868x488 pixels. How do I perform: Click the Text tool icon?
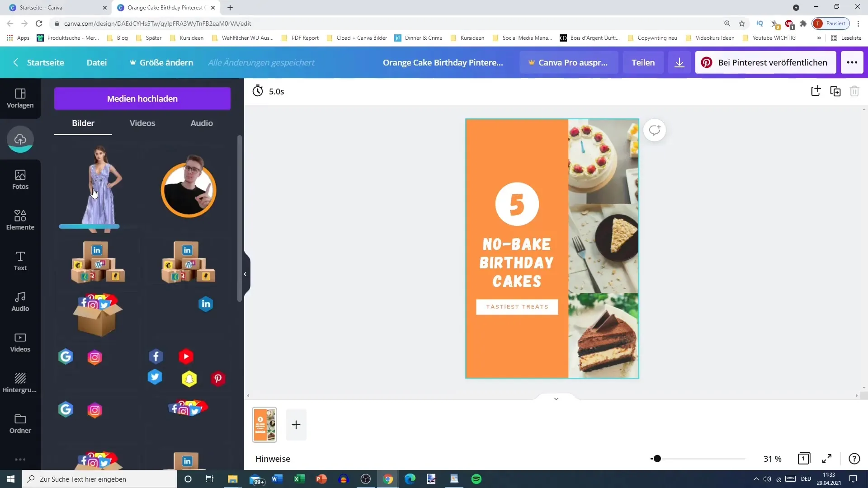(20, 260)
